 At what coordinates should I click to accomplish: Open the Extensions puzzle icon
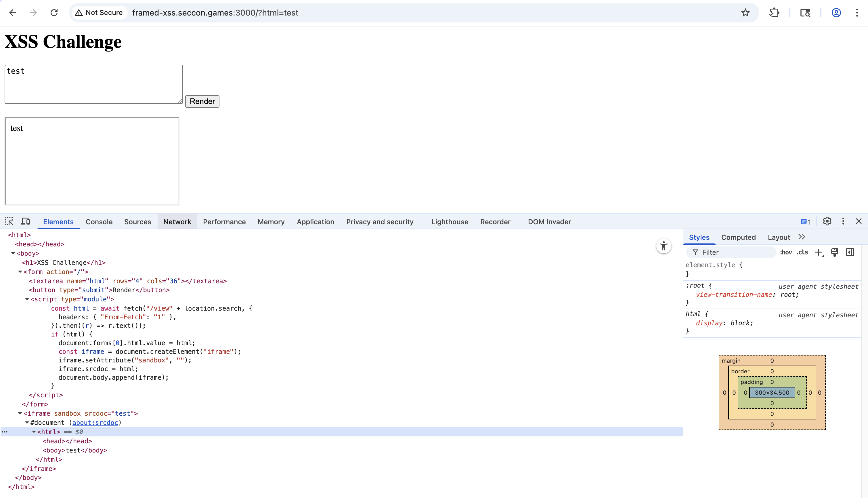[x=774, y=13]
